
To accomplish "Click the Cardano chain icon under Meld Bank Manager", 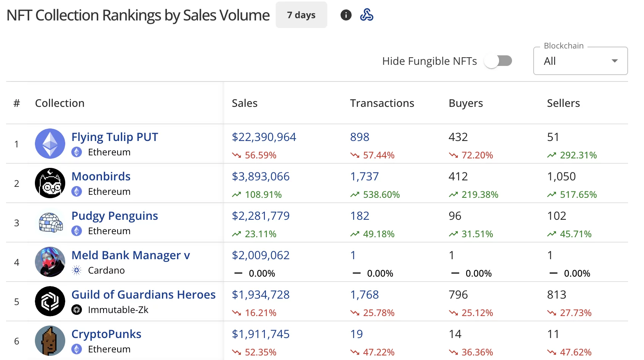I will coord(77,270).
